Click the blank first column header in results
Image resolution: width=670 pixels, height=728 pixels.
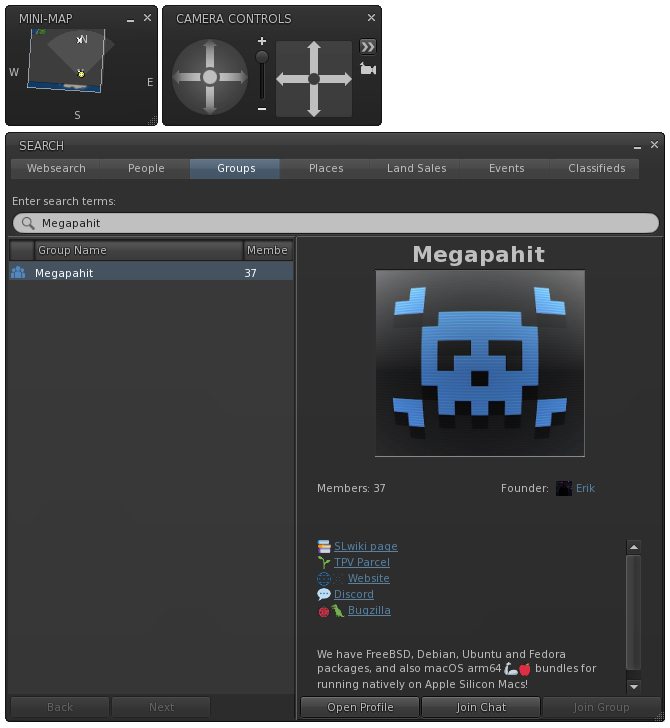pyautogui.click(x=22, y=250)
